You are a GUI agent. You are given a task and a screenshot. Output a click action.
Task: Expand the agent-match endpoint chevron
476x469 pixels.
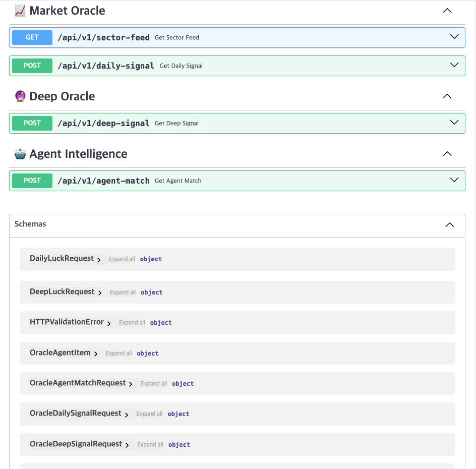tap(454, 180)
